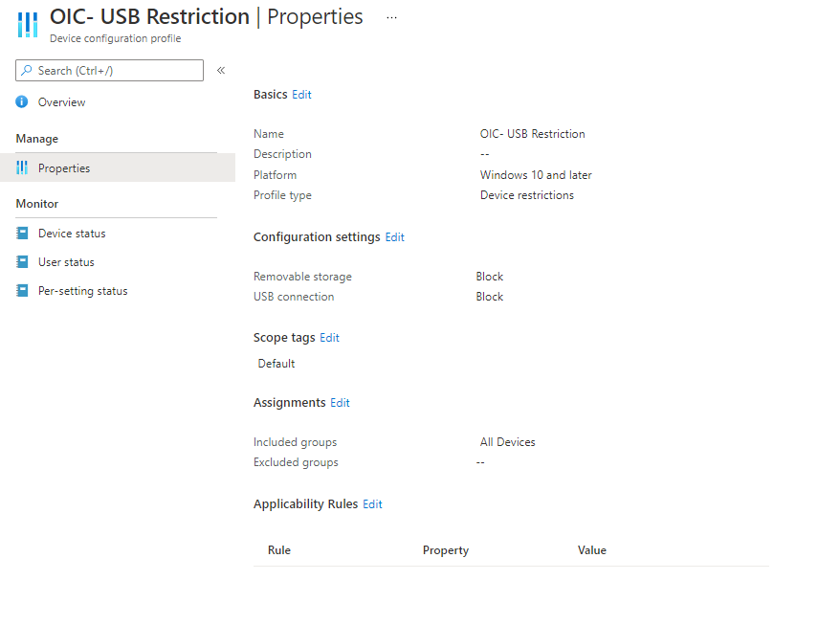Edit the Scope tags
The height and width of the screenshot is (625, 840).
click(329, 337)
